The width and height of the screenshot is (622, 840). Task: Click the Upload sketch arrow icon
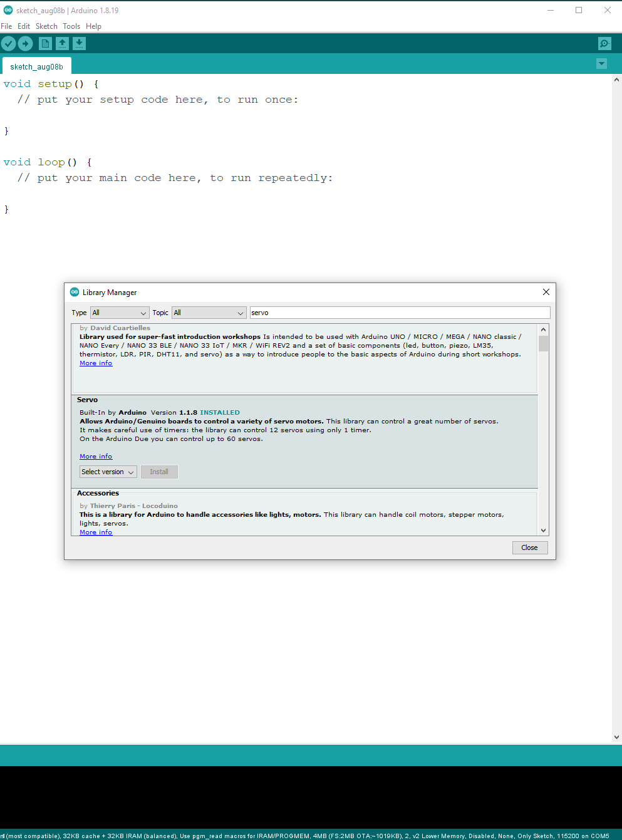25,43
